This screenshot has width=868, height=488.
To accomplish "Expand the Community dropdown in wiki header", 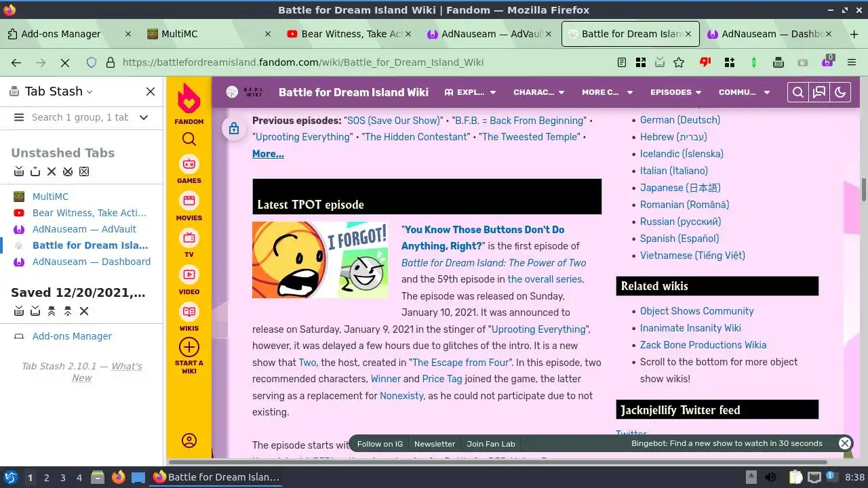I will [x=745, y=92].
